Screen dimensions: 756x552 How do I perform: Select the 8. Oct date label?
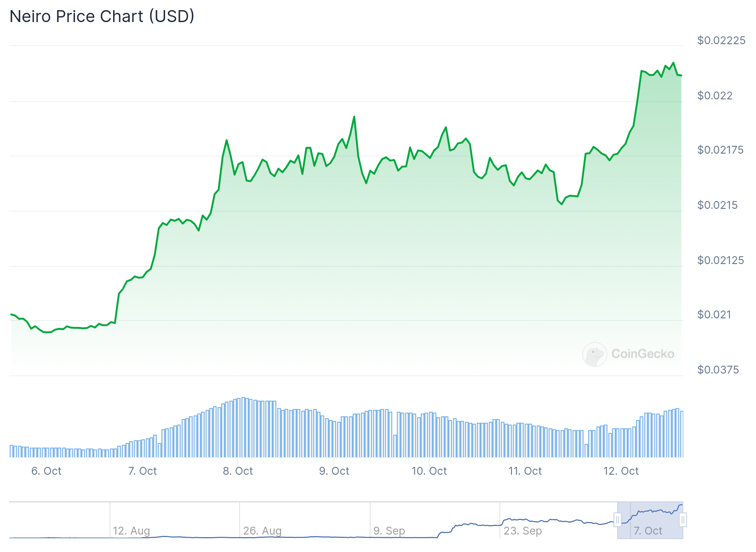(x=238, y=471)
